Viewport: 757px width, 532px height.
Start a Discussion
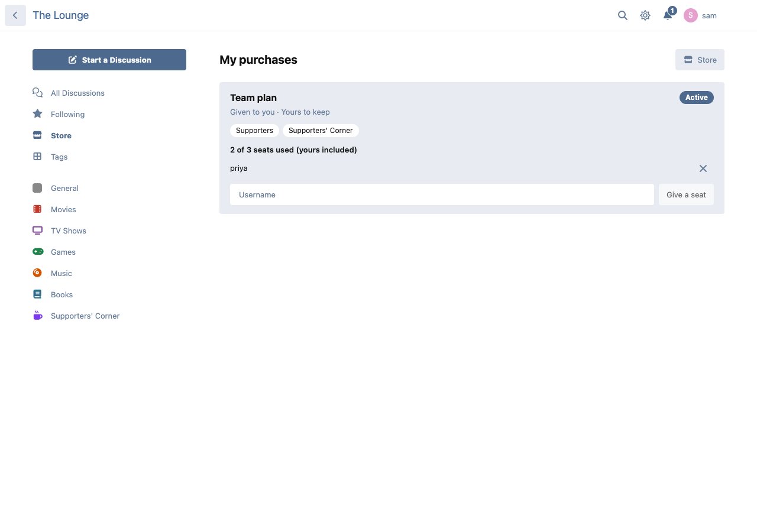pos(109,60)
